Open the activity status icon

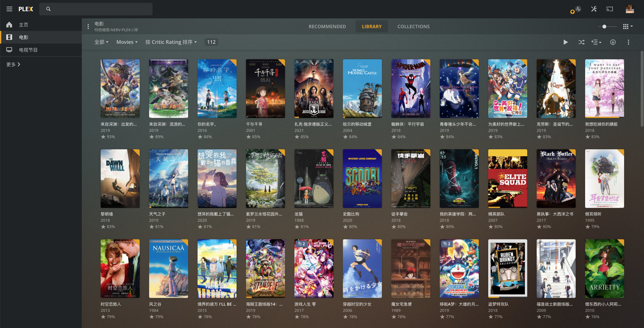coord(578,9)
